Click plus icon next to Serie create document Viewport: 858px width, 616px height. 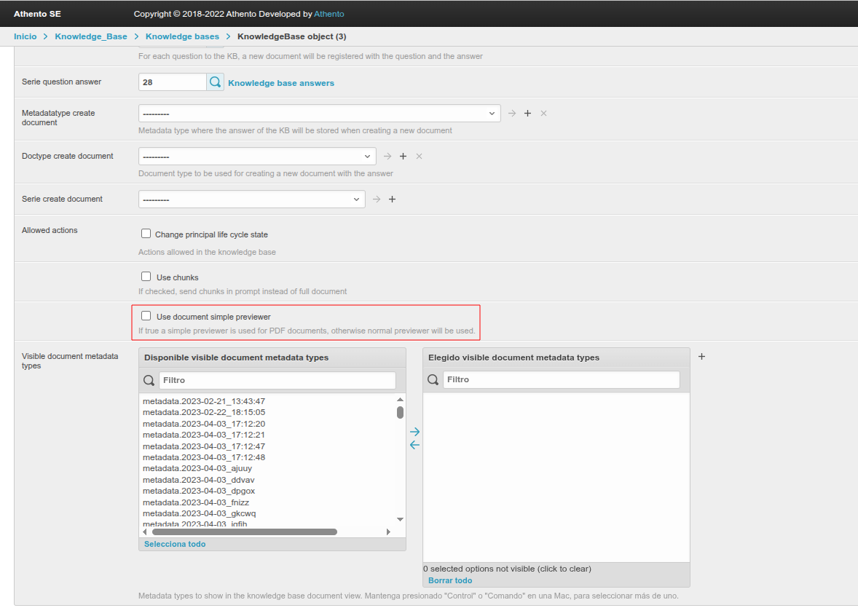[393, 200]
